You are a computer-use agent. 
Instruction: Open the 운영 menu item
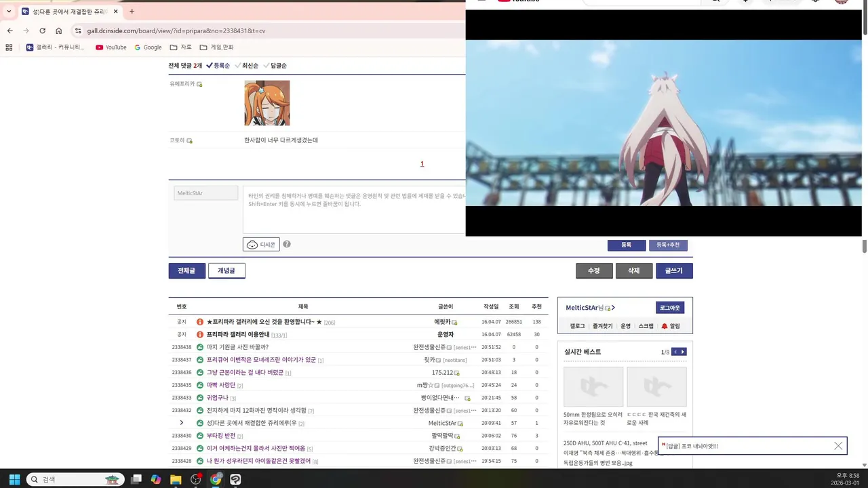tap(625, 326)
